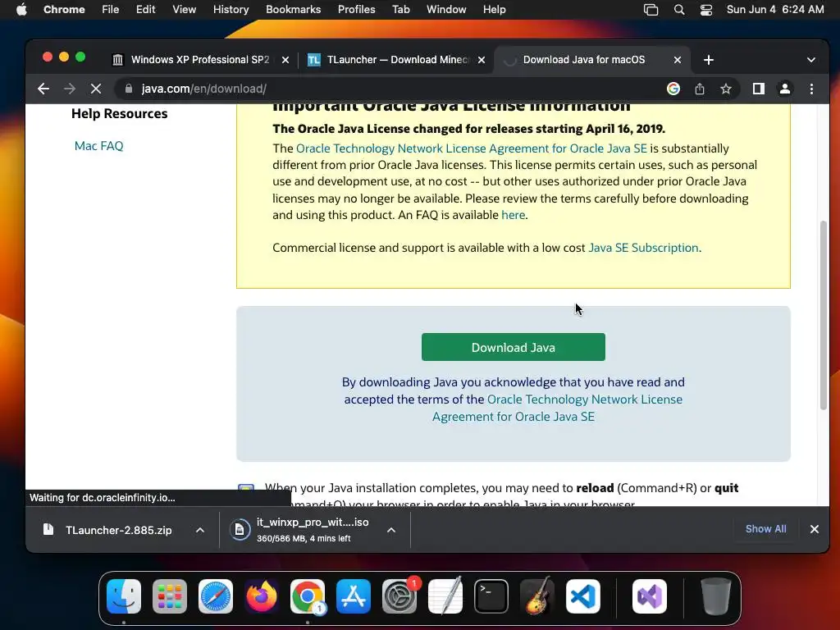Open the Apple menu

click(21, 10)
